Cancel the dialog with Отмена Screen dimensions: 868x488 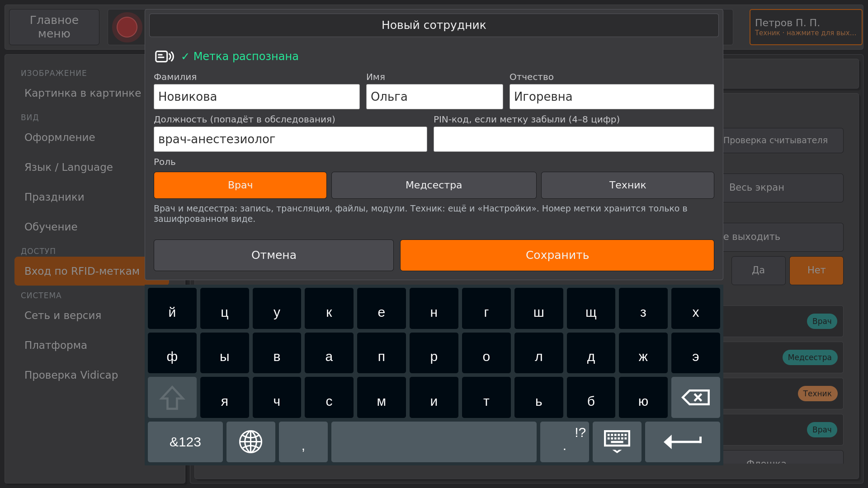point(274,255)
